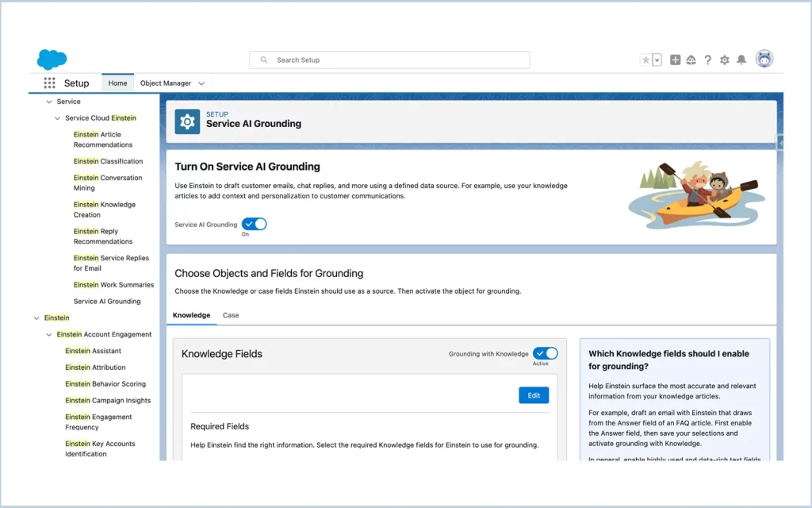Open Einstein Engagement Frequency

tap(98, 422)
